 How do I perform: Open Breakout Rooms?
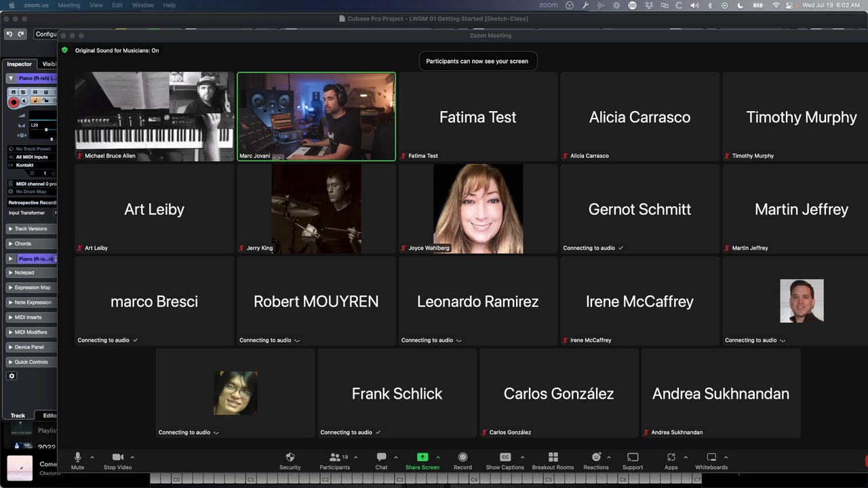point(553,457)
